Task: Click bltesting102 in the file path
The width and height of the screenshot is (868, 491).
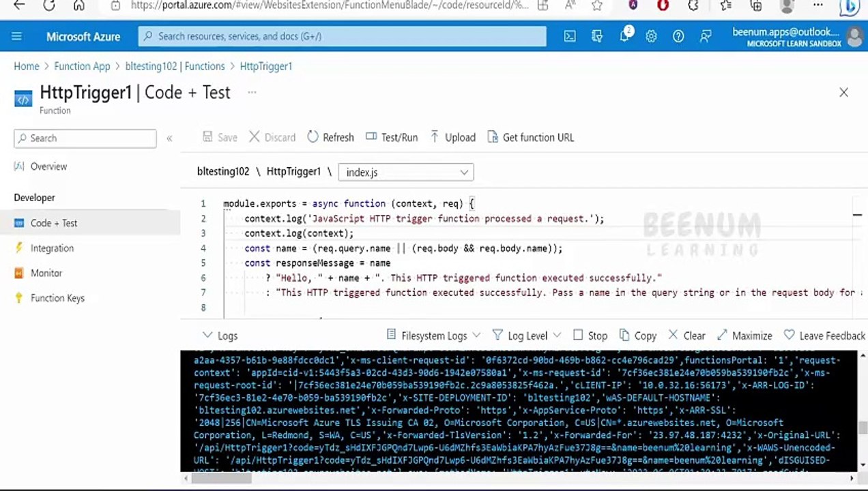Action: [223, 172]
